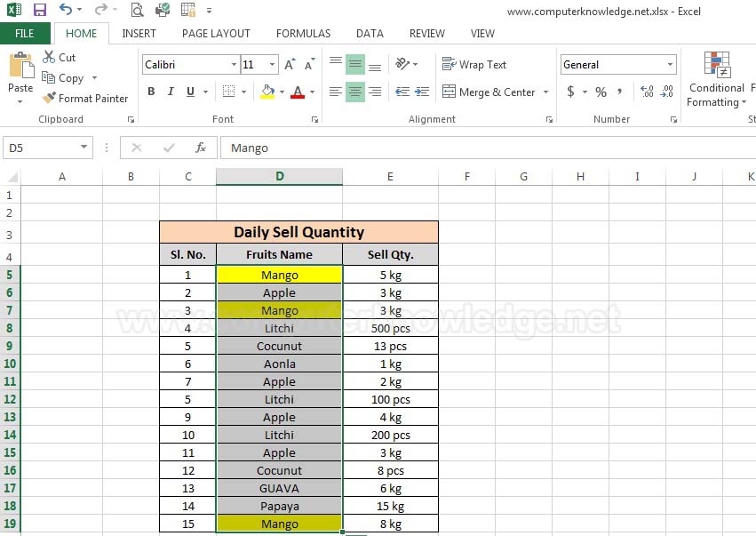Click the Comma Style icon

619,92
